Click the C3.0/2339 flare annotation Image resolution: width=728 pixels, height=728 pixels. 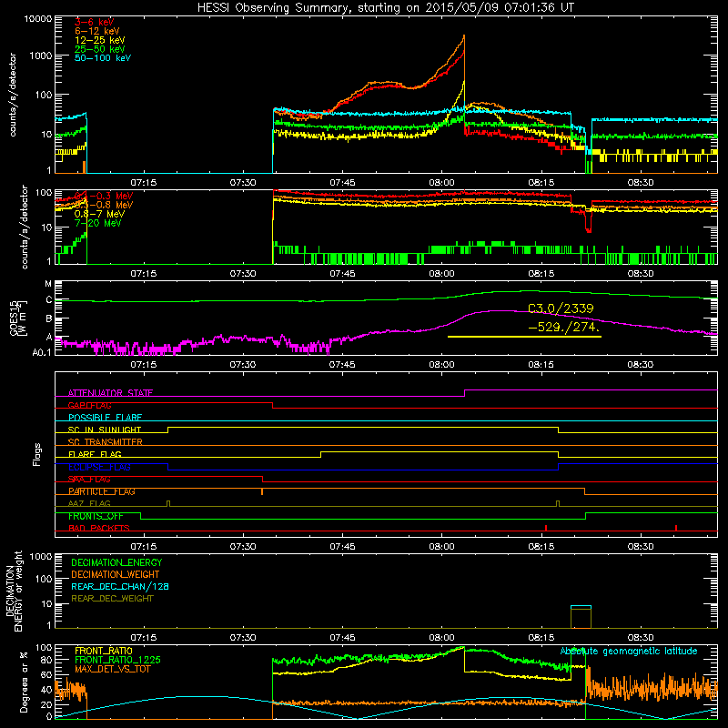561,308
